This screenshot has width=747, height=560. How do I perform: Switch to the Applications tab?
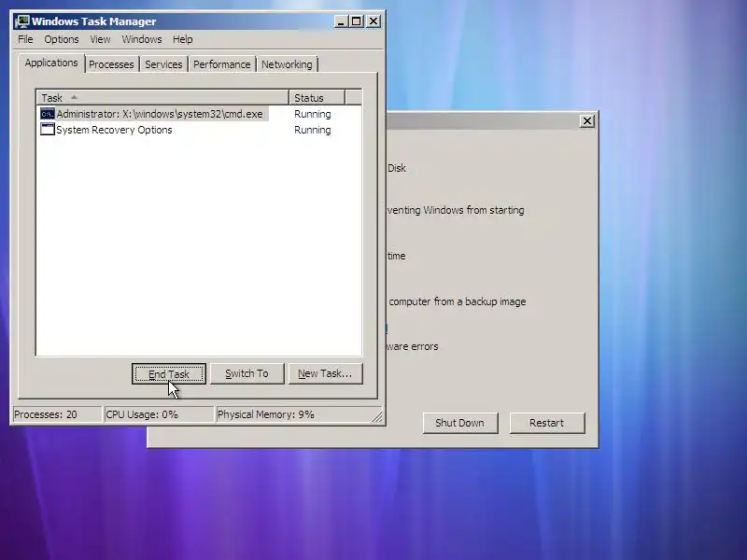coord(51,63)
